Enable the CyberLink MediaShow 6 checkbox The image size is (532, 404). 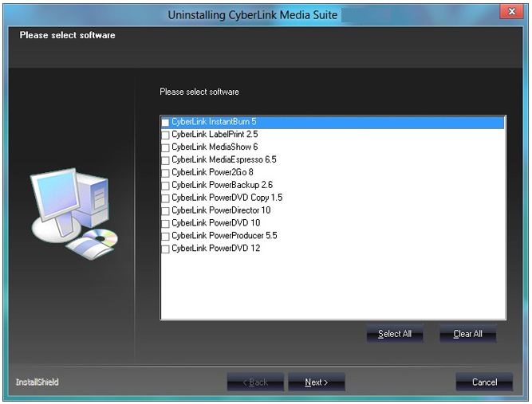(x=165, y=148)
